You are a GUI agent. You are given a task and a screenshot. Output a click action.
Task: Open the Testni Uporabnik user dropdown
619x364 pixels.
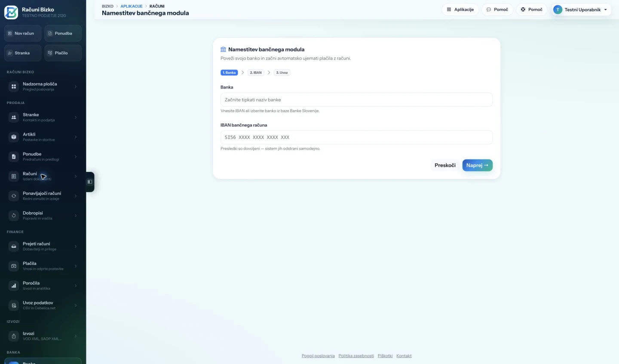pyautogui.click(x=581, y=9)
